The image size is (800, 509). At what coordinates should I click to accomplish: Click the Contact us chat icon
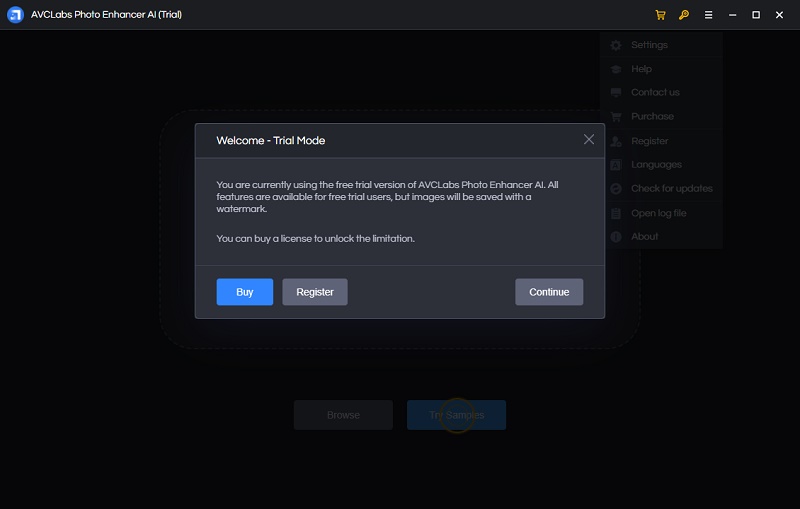pyautogui.click(x=616, y=93)
